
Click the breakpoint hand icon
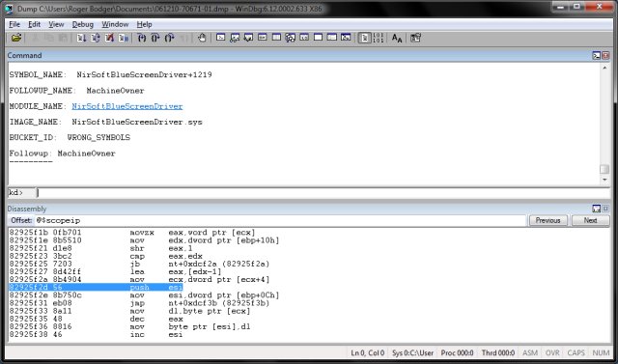pyautogui.click(x=202, y=38)
